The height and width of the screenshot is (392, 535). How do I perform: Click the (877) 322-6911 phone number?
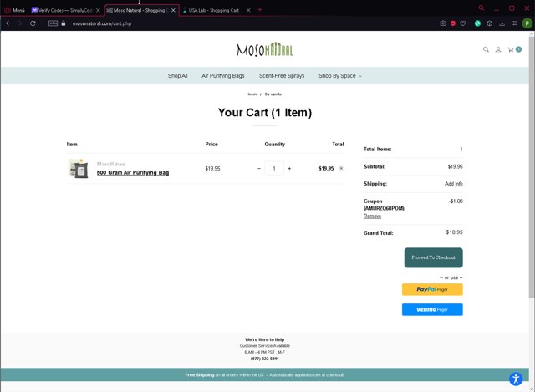click(x=264, y=359)
